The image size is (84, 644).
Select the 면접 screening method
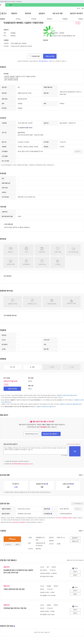point(32,367)
